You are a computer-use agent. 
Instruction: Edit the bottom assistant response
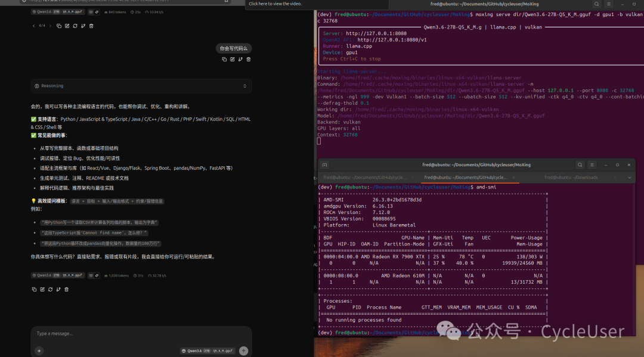42,289
